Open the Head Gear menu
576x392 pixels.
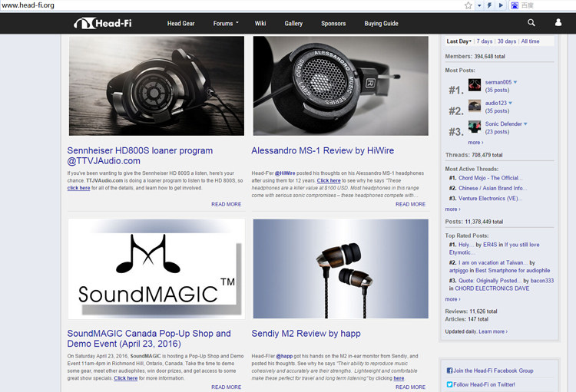point(180,24)
